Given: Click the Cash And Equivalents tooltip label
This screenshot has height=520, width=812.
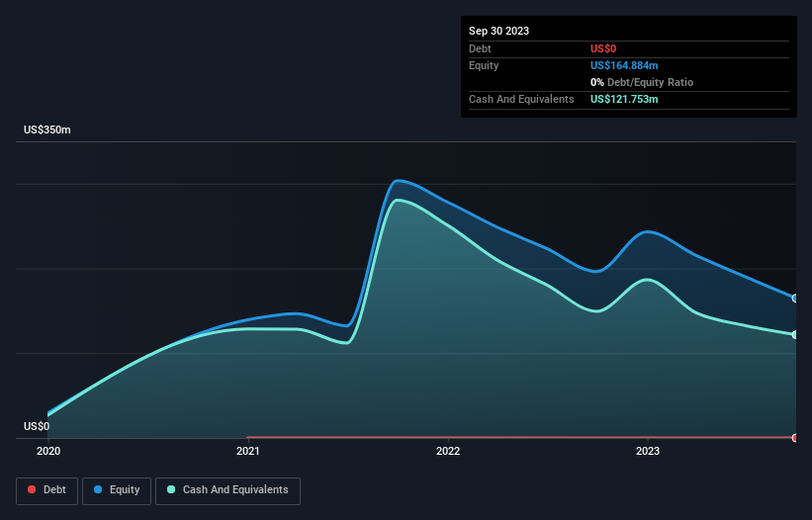Looking at the screenshot, I should coord(521,99).
